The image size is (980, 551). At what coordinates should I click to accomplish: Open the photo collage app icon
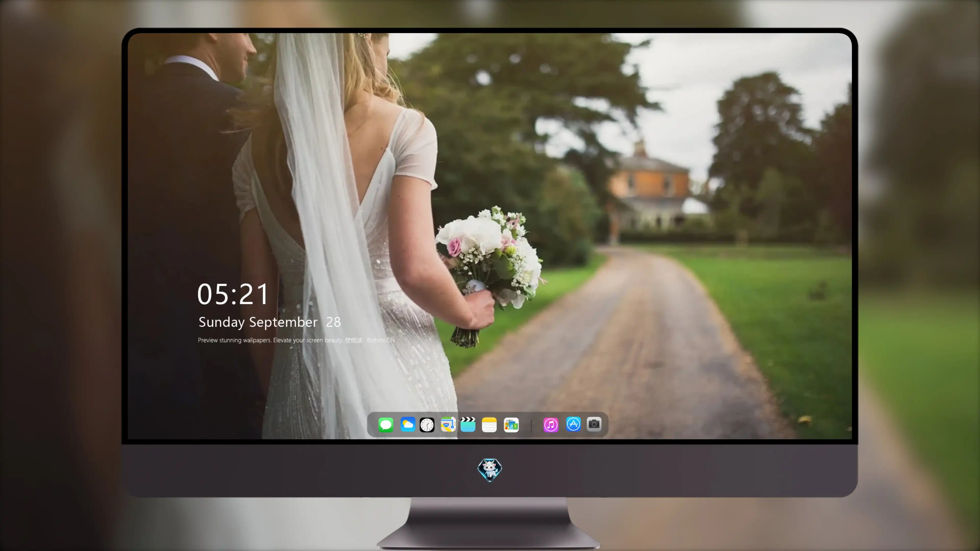click(511, 425)
